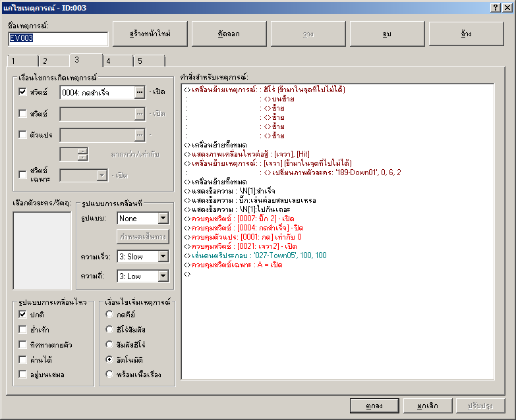Select the พร้อมเนื้อเรื่อง trigger radio

[x=109, y=375]
